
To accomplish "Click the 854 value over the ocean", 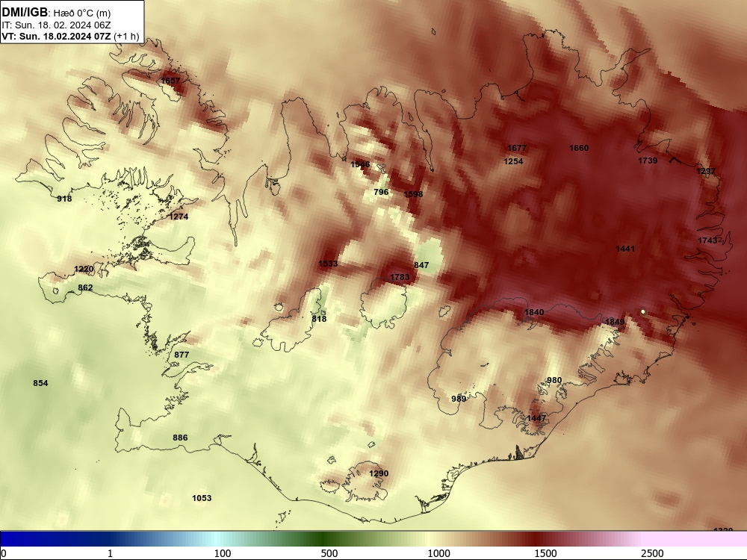I will pyautogui.click(x=40, y=383).
